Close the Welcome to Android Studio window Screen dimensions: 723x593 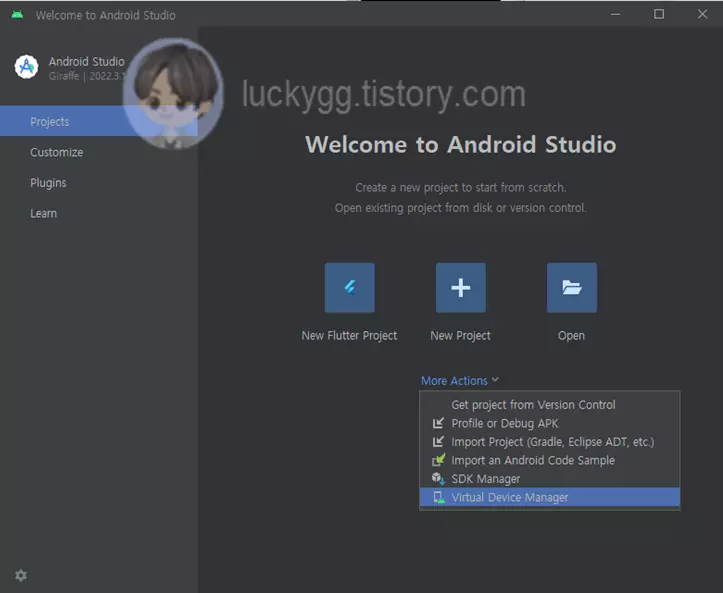coord(702,14)
